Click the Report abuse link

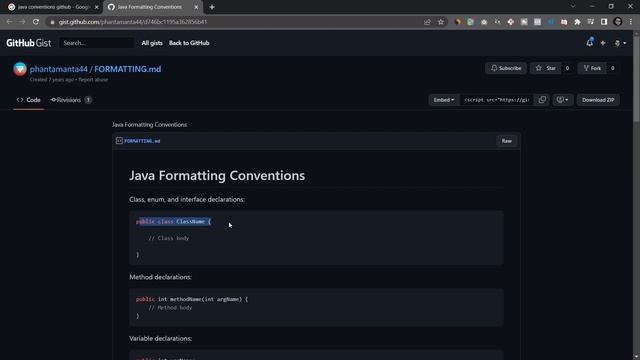click(93, 80)
